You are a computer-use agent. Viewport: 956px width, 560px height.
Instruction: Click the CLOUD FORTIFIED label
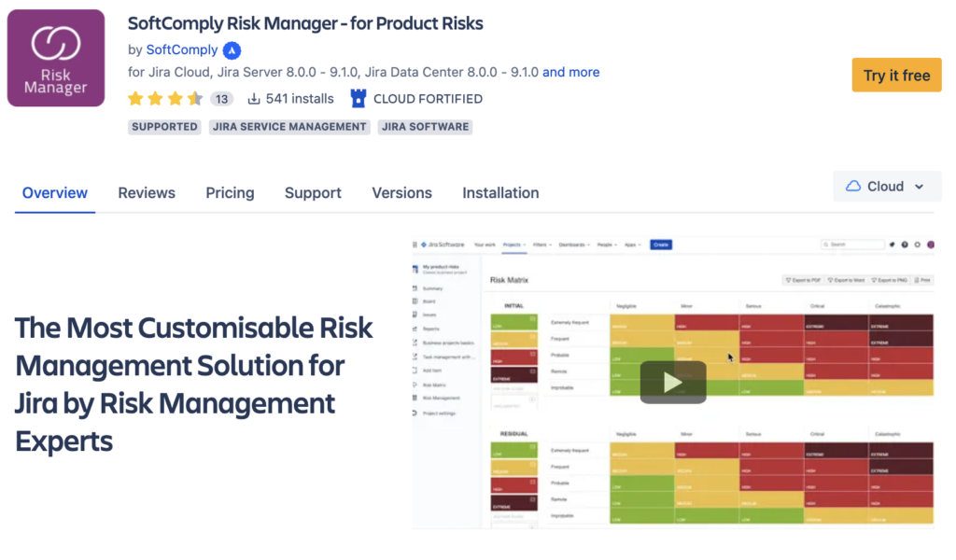point(428,99)
